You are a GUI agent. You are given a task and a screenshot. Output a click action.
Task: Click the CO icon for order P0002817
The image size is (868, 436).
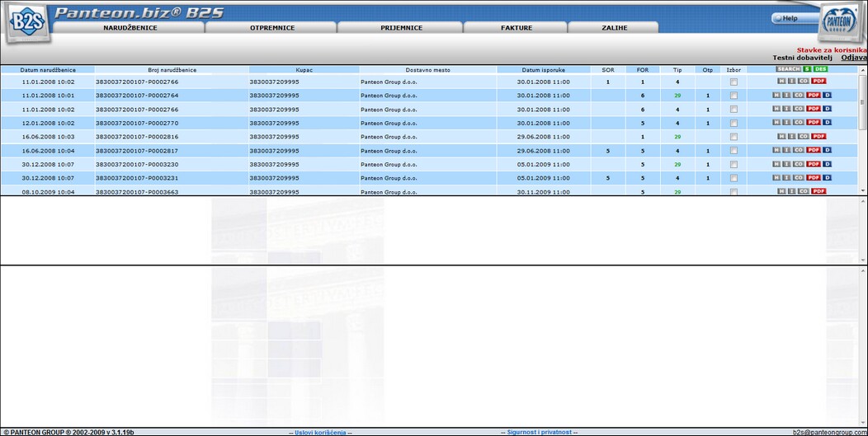pos(798,150)
